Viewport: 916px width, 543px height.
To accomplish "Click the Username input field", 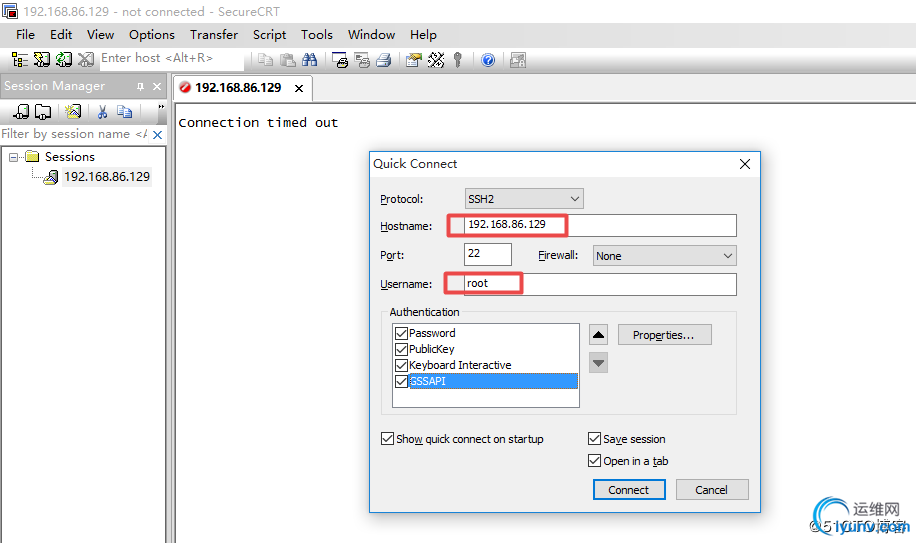I will tap(601, 284).
